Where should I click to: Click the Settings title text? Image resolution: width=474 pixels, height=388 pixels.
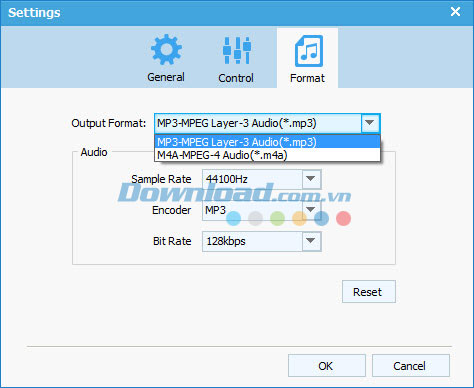coord(34,13)
